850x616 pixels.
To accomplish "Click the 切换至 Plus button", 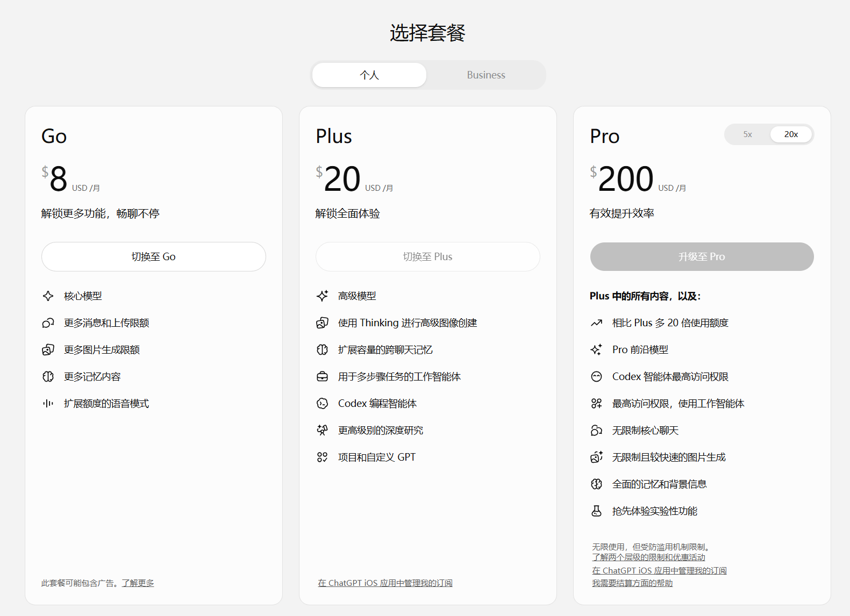I will point(428,257).
